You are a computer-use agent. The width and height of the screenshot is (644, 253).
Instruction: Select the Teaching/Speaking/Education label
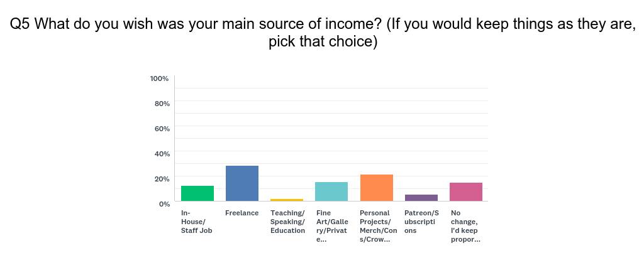[x=287, y=222]
